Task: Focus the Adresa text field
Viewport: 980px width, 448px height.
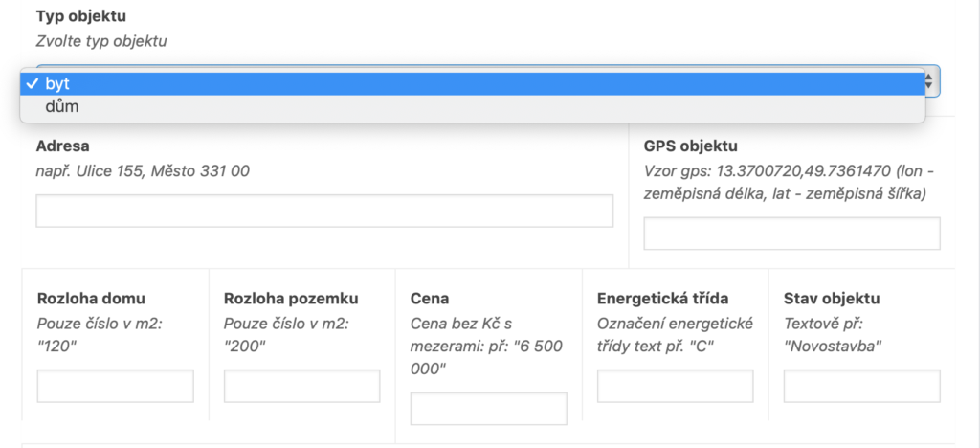Action: click(324, 212)
